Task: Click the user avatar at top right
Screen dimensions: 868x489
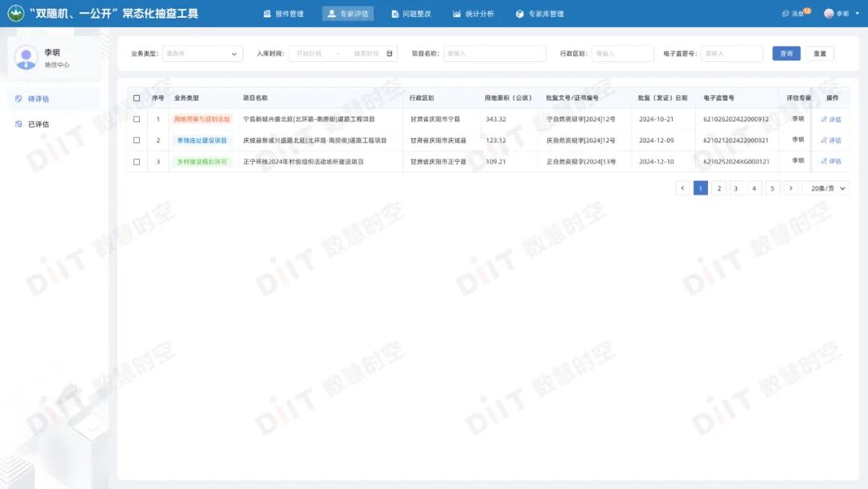Action: 829,14
